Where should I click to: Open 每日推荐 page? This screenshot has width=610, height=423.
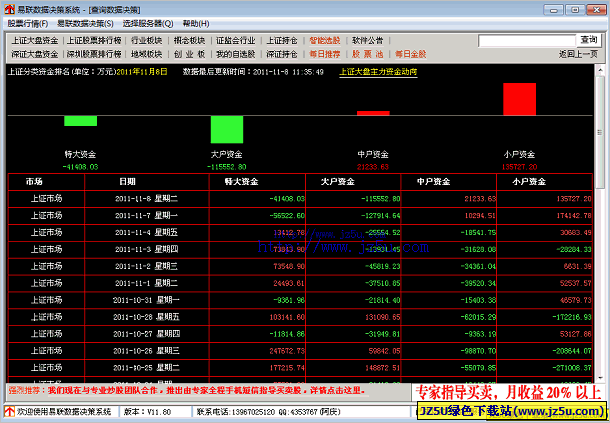coord(324,54)
